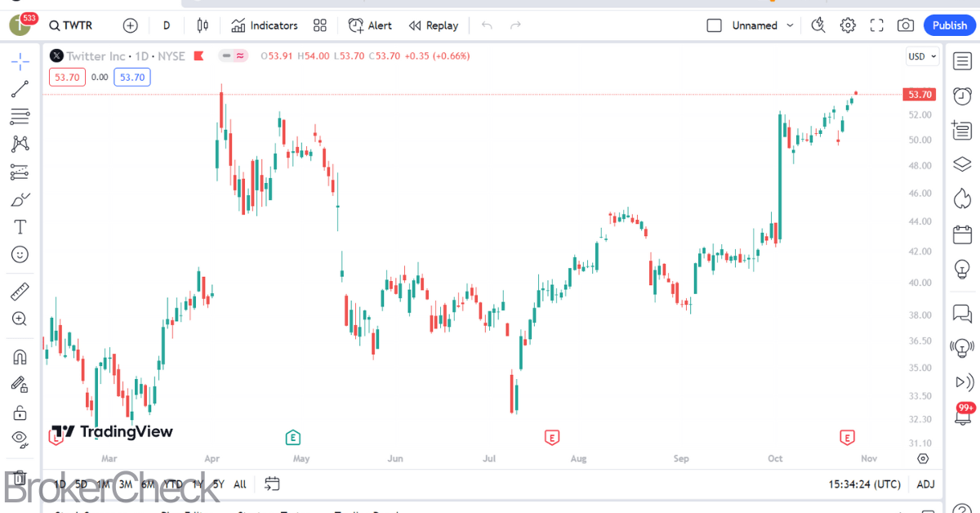The width and height of the screenshot is (980, 513).
Task: Select the layout square icon
Action: click(714, 25)
